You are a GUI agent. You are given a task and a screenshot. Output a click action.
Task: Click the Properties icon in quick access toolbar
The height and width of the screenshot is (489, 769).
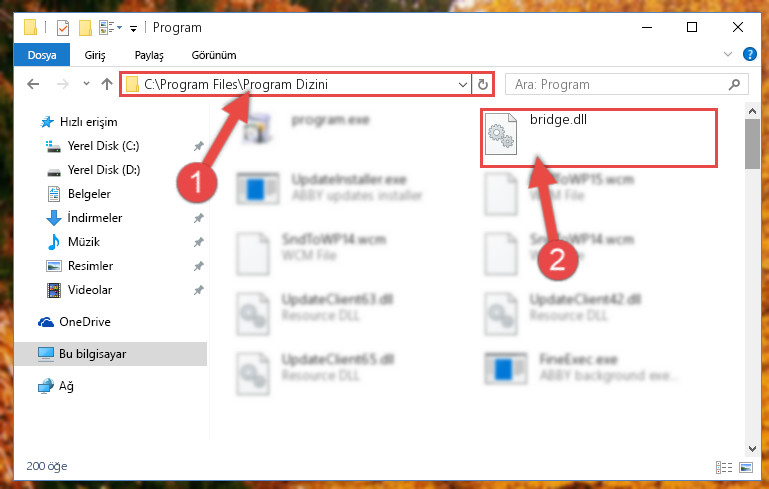click(63, 27)
